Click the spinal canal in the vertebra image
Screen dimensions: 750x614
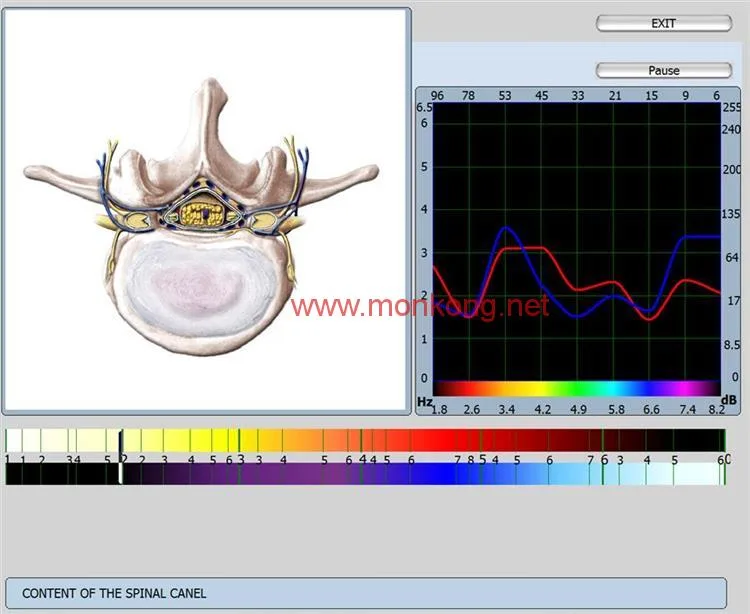point(203,214)
